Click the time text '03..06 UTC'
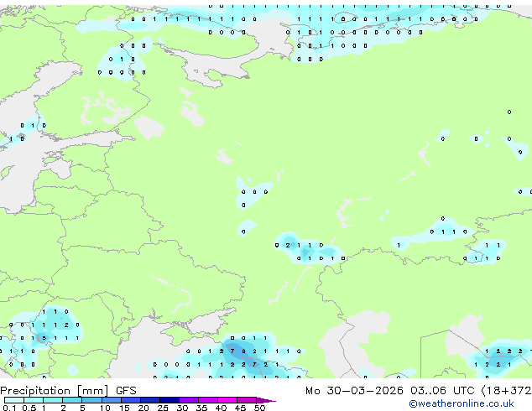This screenshot has width=532, height=411. [x=442, y=391]
